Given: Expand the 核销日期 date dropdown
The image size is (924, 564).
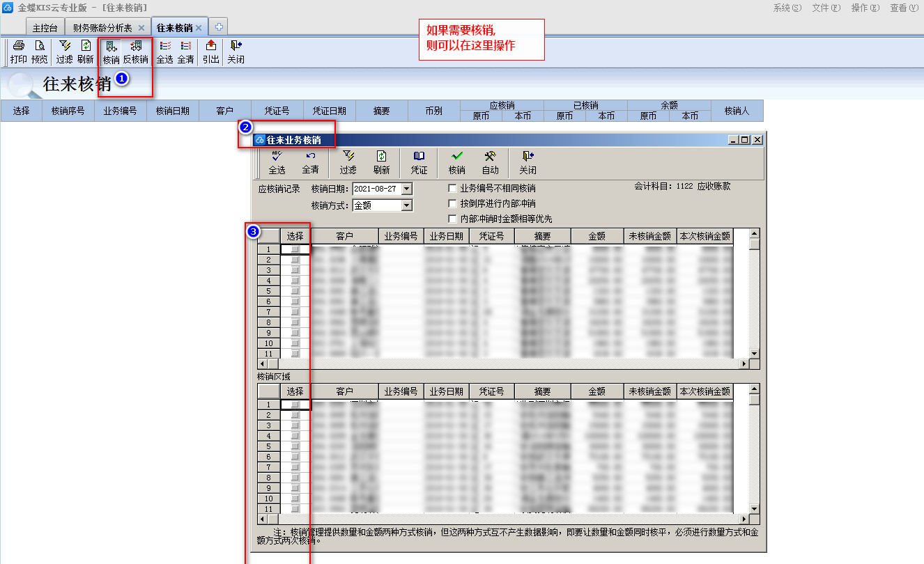Looking at the screenshot, I should point(407,189).
